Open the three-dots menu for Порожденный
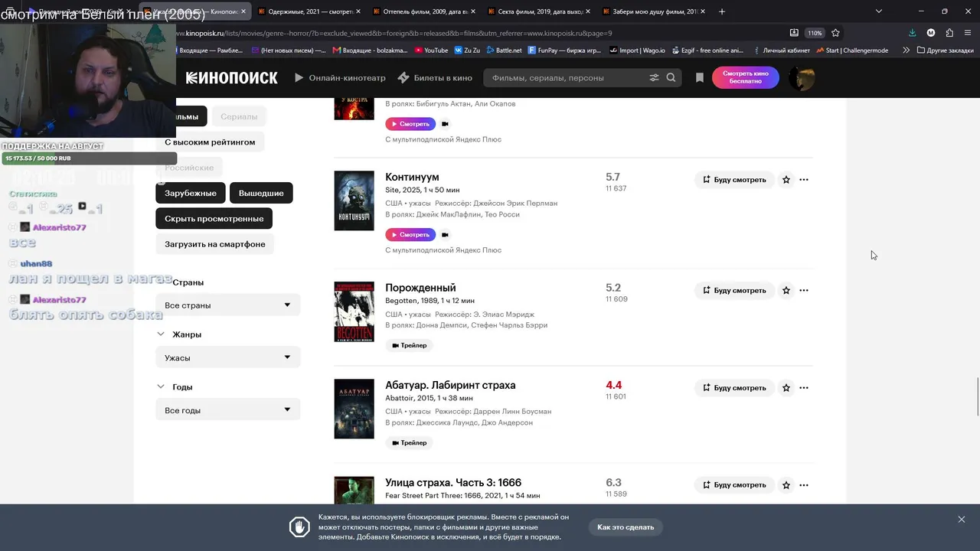 (x=804, y=291)
